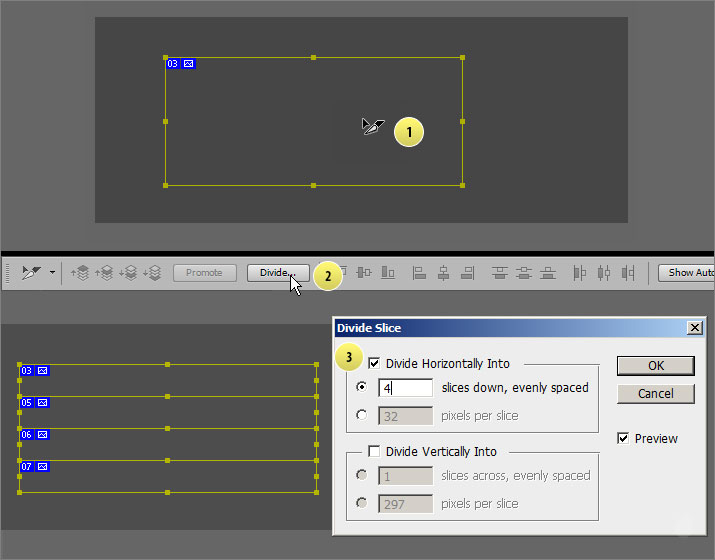Click the Distribute Top Edges icon

tap(500, 272)
